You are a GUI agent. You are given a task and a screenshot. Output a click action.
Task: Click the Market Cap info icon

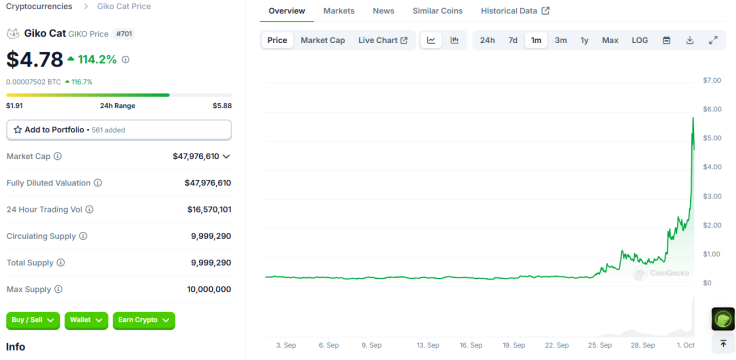[57, 156]
